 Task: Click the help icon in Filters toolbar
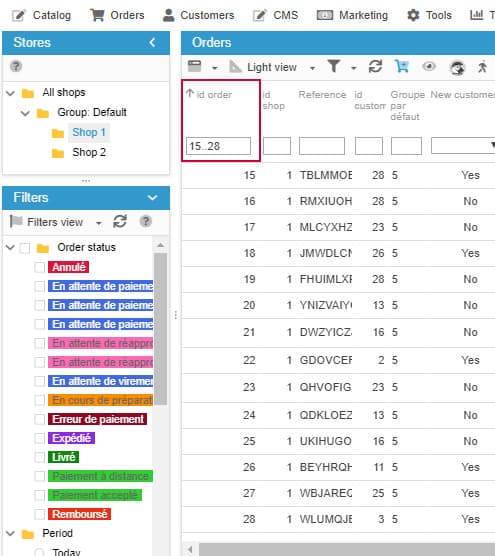pyautogui.click(x=146, y=222)
